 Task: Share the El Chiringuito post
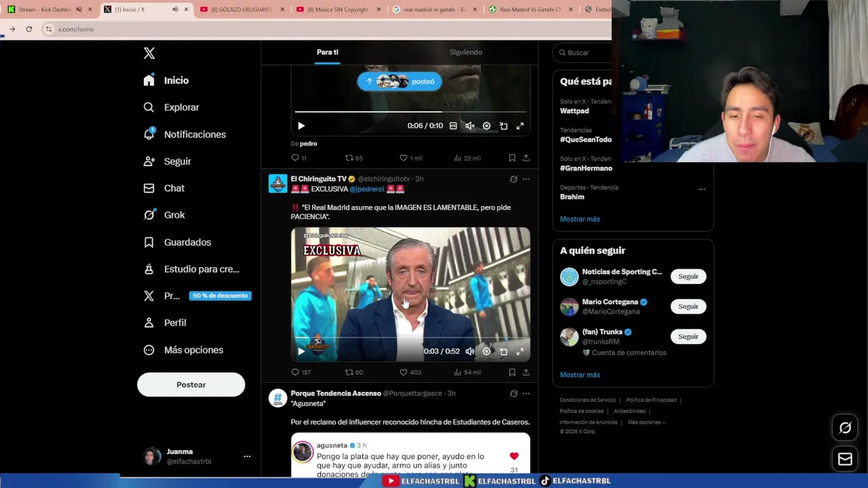coord(526,372)
